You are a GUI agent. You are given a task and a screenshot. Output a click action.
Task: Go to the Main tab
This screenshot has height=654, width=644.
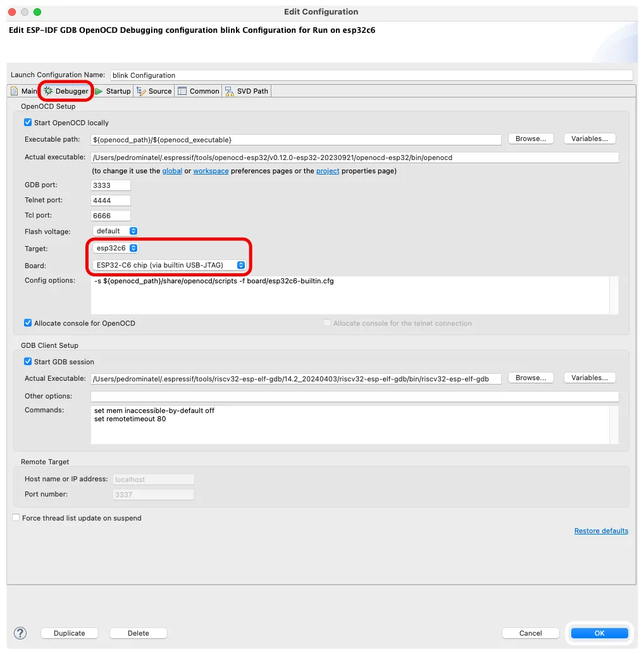pyautogui.click(x=24, y=91)
